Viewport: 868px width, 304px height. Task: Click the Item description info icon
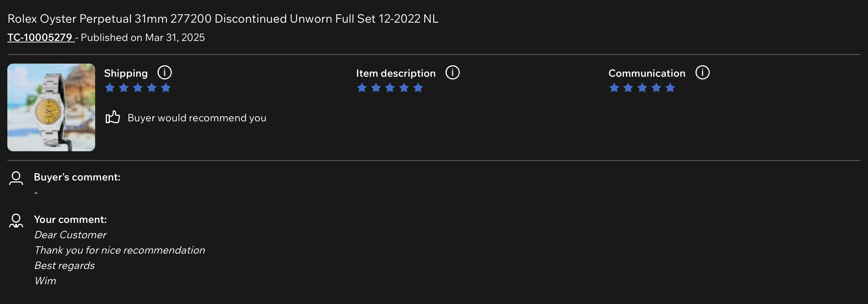453,72
